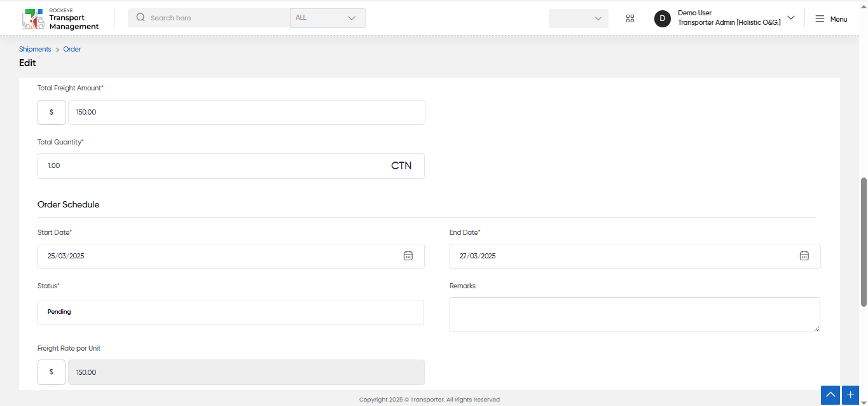Image resolution: width=868 pixels, height=406 pixels.
Task: Click the scroll-to-top arrow button
Action: click(830, 395)
